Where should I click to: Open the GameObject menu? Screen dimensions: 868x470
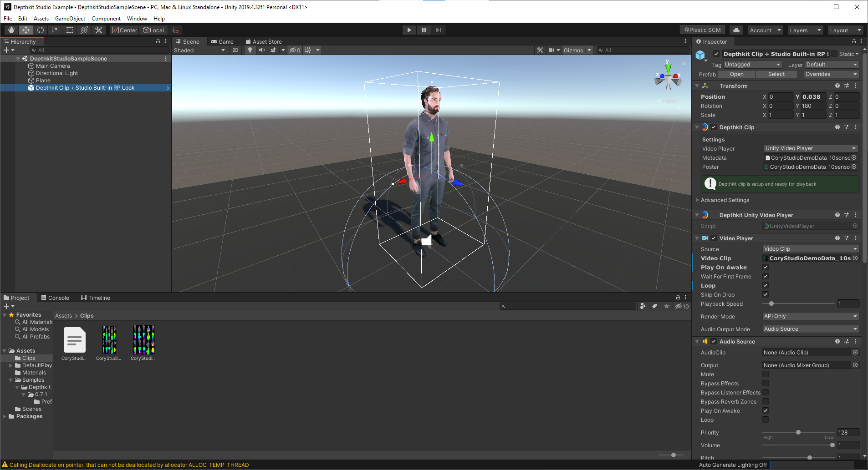point(70,19)
